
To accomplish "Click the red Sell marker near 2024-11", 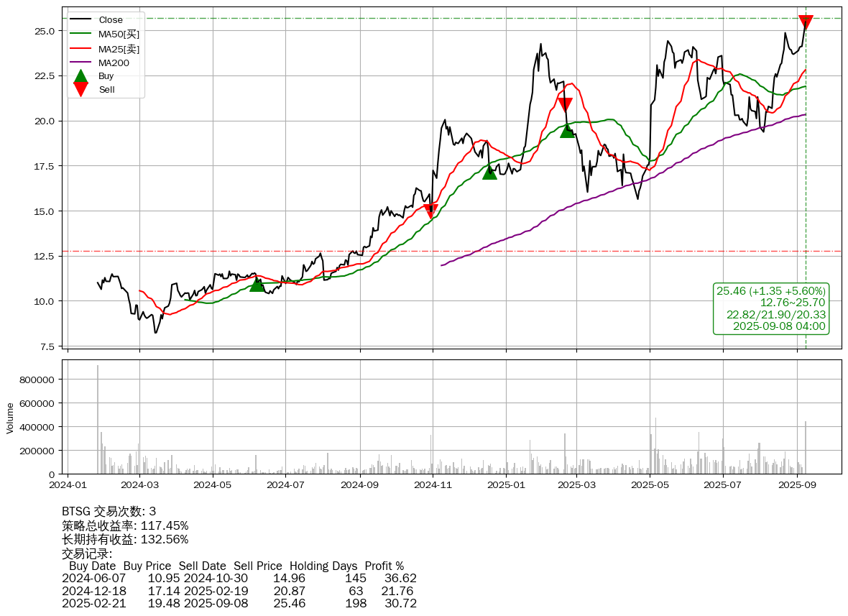I will click(x=430, y=211).
